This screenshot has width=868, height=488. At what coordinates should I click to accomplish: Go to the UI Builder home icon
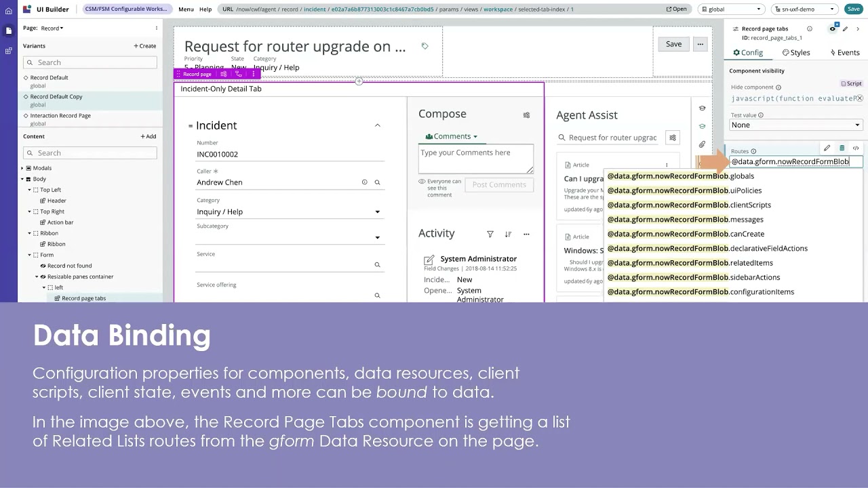[x=8, y=11]
